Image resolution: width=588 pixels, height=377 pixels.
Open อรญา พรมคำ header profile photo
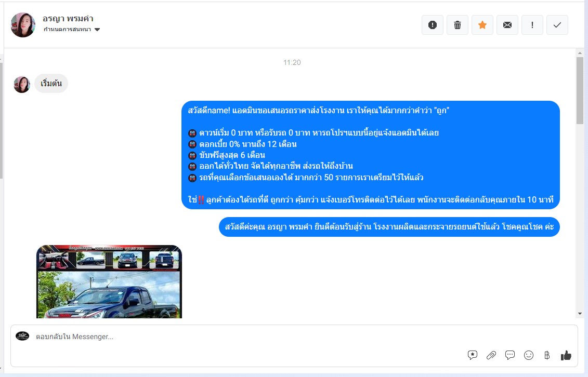[23, 25]
